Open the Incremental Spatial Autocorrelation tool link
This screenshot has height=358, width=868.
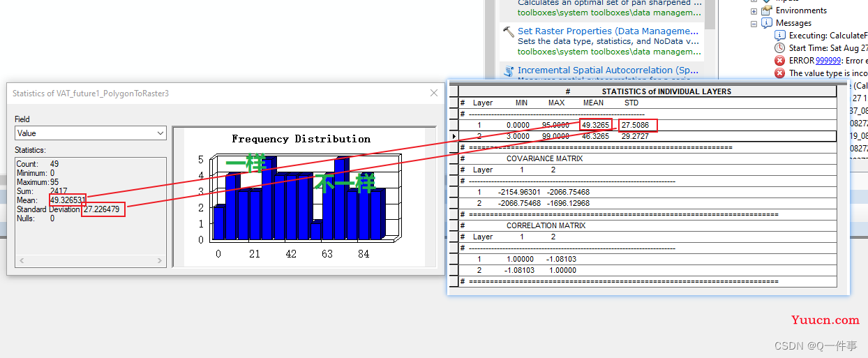click(608, 70)
